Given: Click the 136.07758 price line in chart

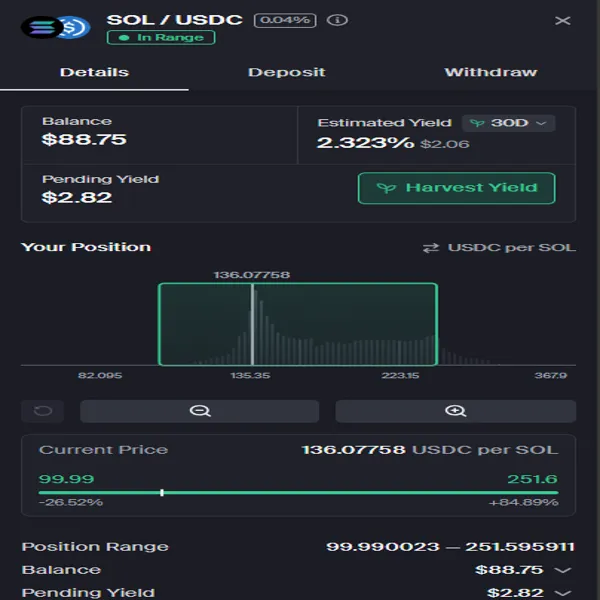Looking at the screenshot, I should (x=252, y=325).
